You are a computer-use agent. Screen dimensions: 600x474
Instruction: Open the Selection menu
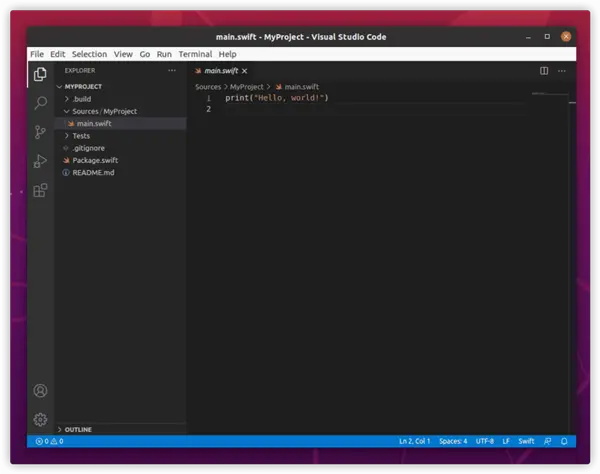(89, 54)
